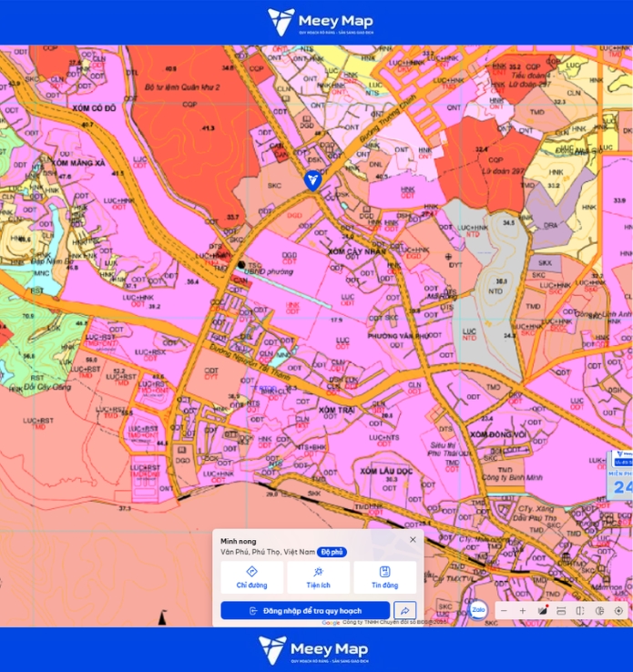Click the XÓM MĂNG XÀ map label
The width and height of the screenshot is (633, 672).
tap(79, 163)
